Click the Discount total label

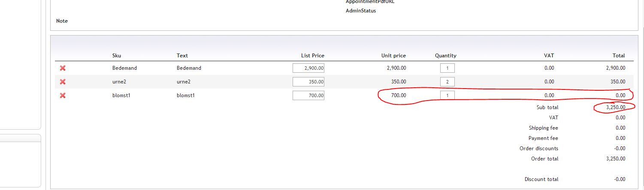pos(541,179)
